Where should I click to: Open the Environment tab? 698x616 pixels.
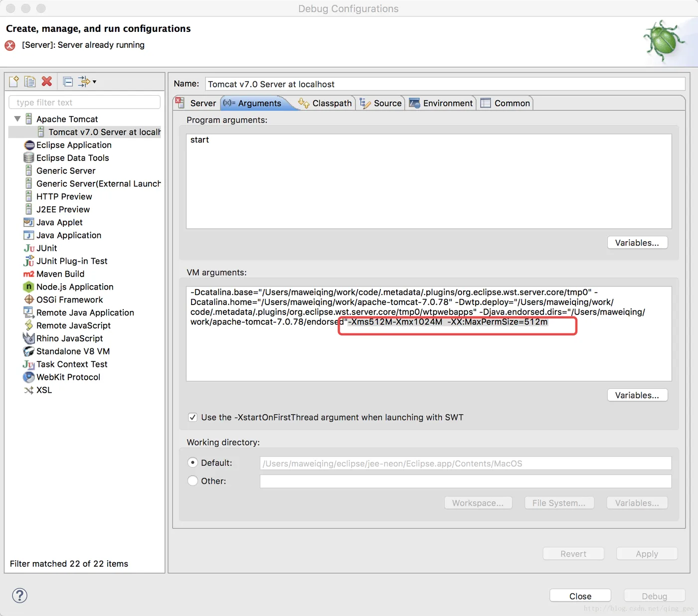point(441,103)
